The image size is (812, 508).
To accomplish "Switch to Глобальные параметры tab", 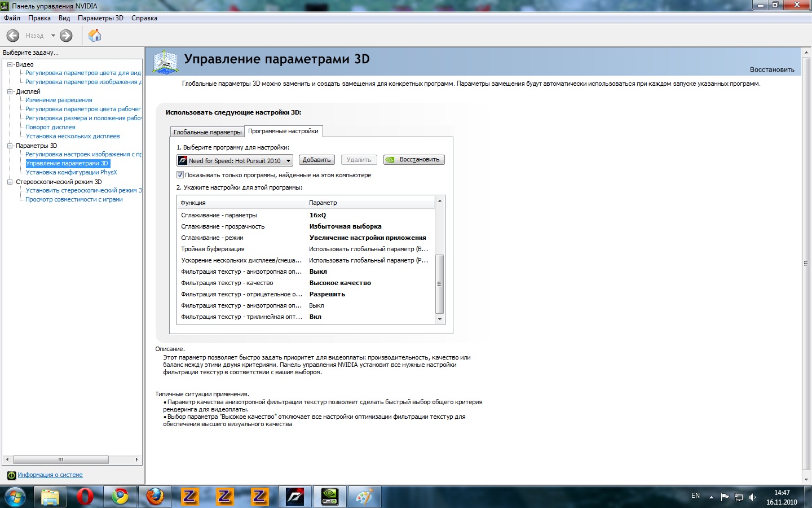I will (x=208, y=132).
